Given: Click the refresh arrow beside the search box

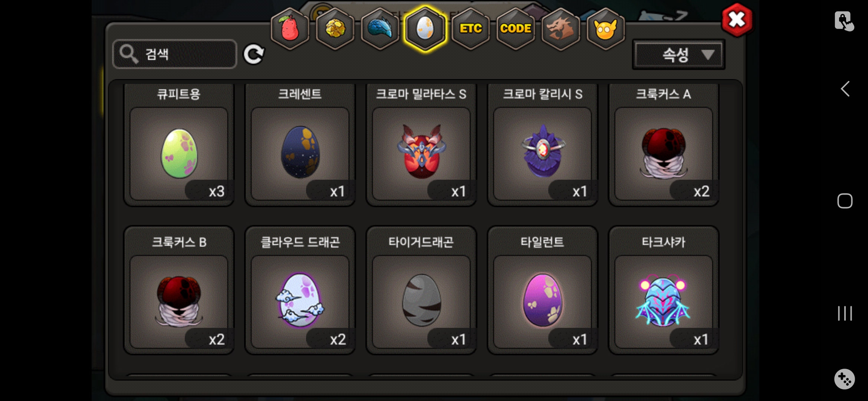Looking at the screenshot, I should pyautogui.click(x=254, y=54).
